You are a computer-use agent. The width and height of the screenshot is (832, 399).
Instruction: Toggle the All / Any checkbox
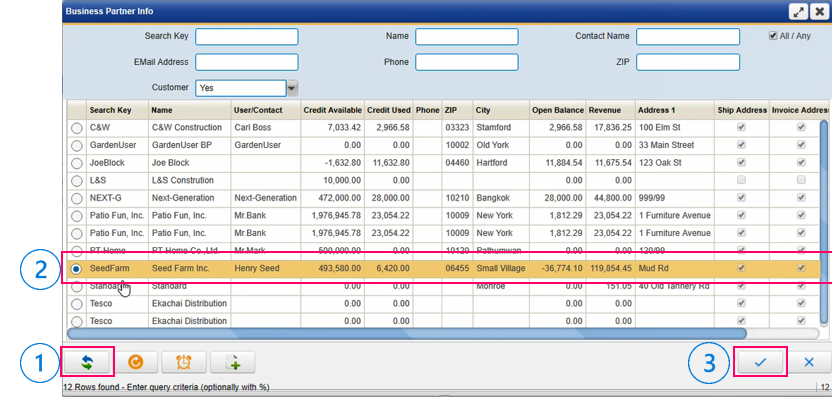pyautogui.click(x=773, y=36)
